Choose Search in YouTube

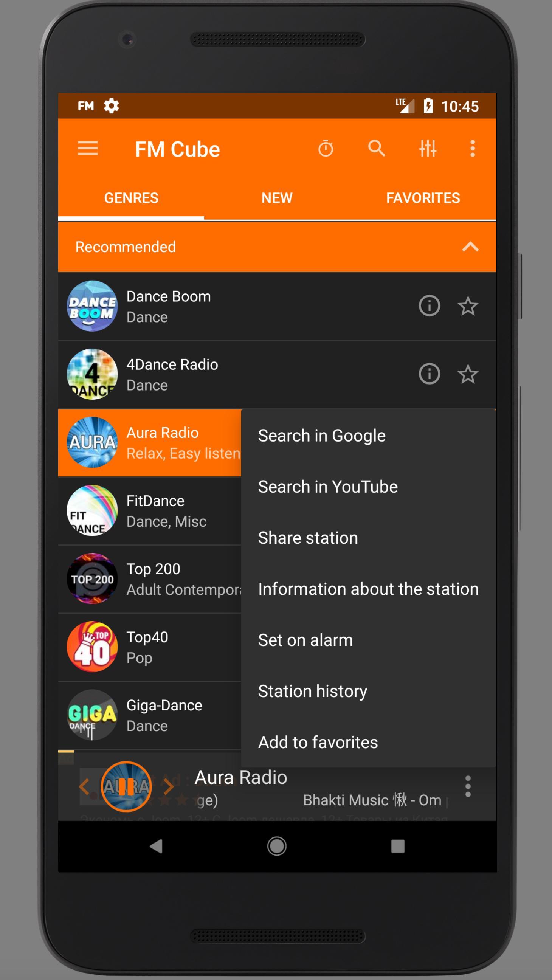(368, 487)
